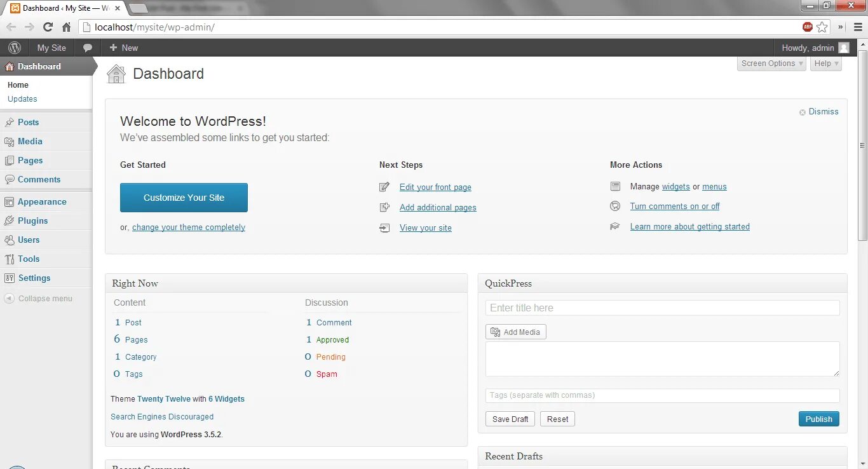Screen dimensions: 868x469
Task: Open 'Search Engines Discouraged' link
Action: point(162,417)
